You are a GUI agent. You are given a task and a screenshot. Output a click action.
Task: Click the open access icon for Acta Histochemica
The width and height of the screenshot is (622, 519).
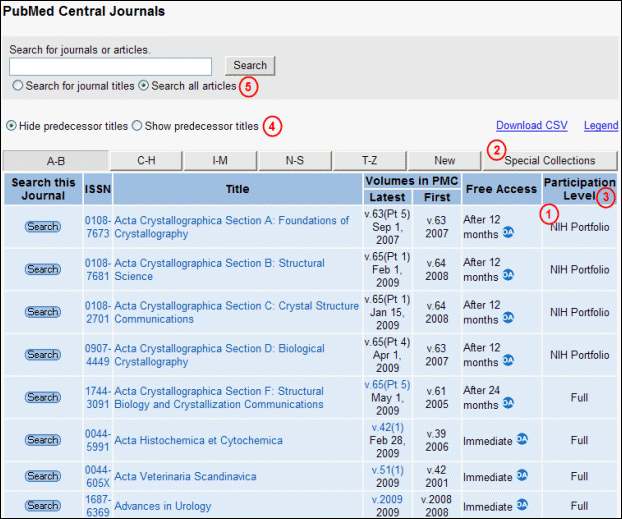pyautogui.click(x=522, y=440)
